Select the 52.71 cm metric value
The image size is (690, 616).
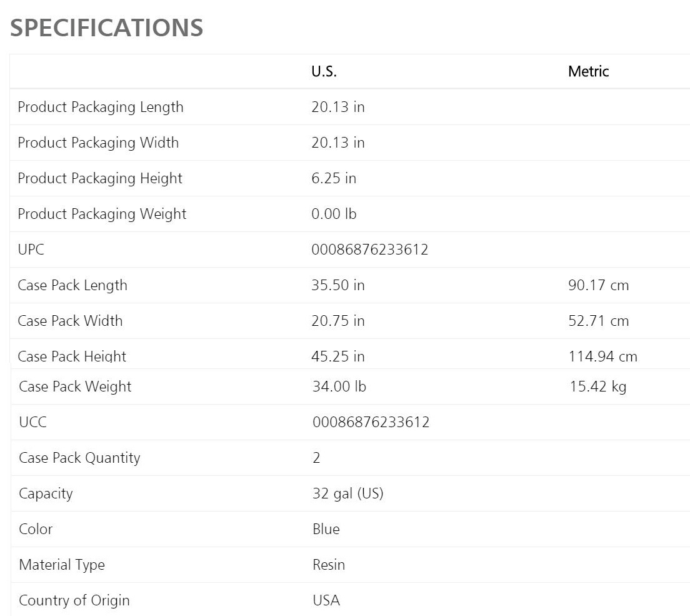599,321
